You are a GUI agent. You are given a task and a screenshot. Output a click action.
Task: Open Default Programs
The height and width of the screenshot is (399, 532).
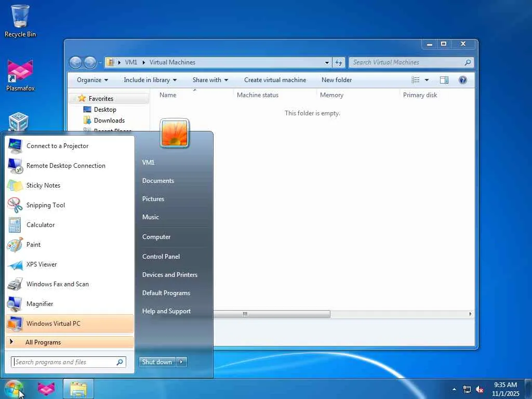pyautogui.click(x=166, y=293)
